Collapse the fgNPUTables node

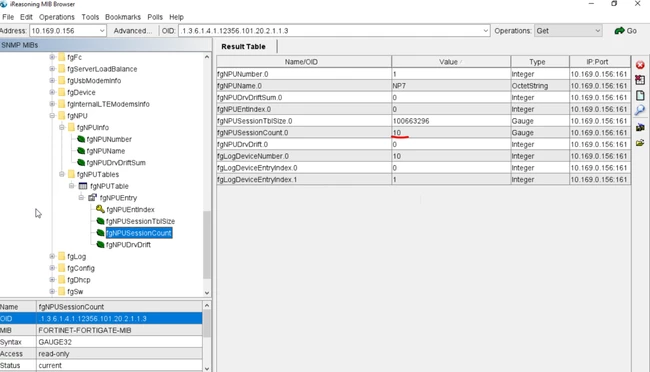(x=62, y=174)
